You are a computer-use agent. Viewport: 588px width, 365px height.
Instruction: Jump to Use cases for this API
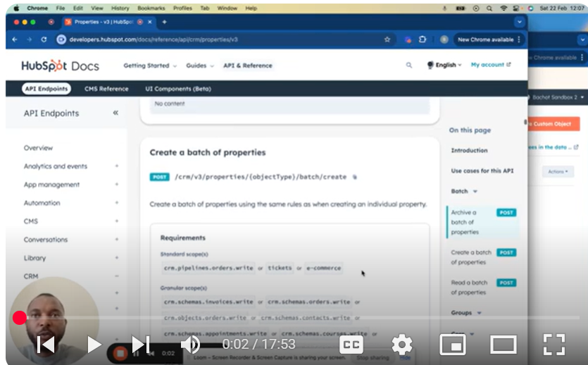coord(482,171)
